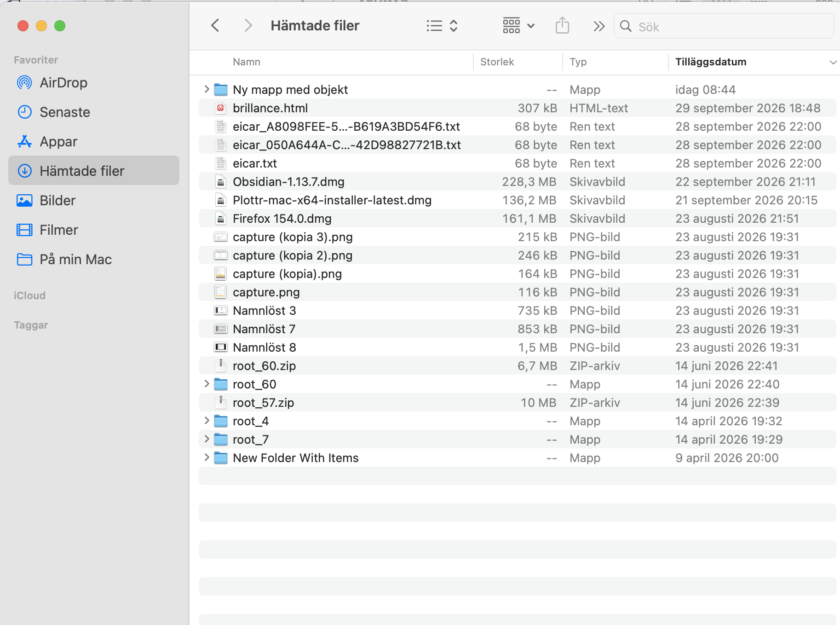The height and width of the screenshot is (625, 840).
Task: Expand the root_60 folder
Action: [207, 384]
